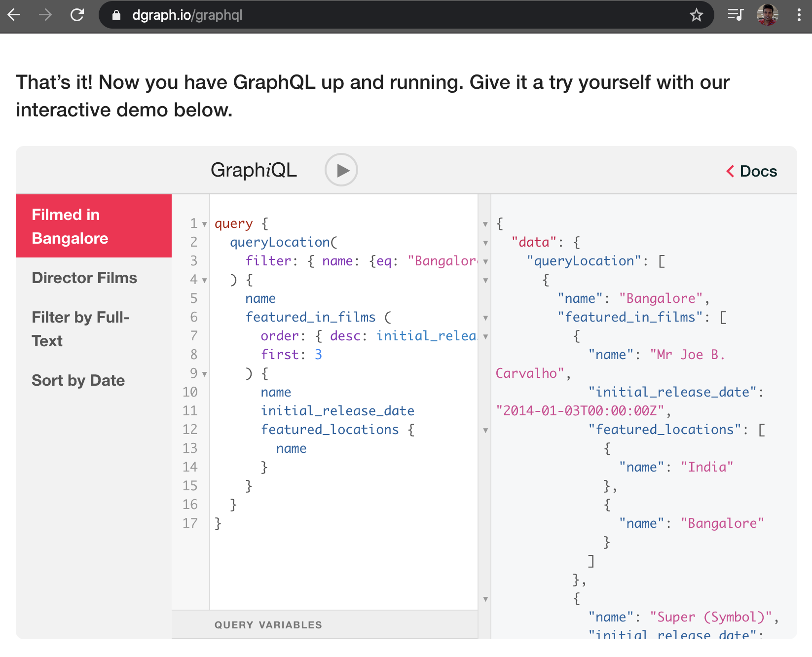Click the "first: 3" argument on line 8

coord(292,355)
